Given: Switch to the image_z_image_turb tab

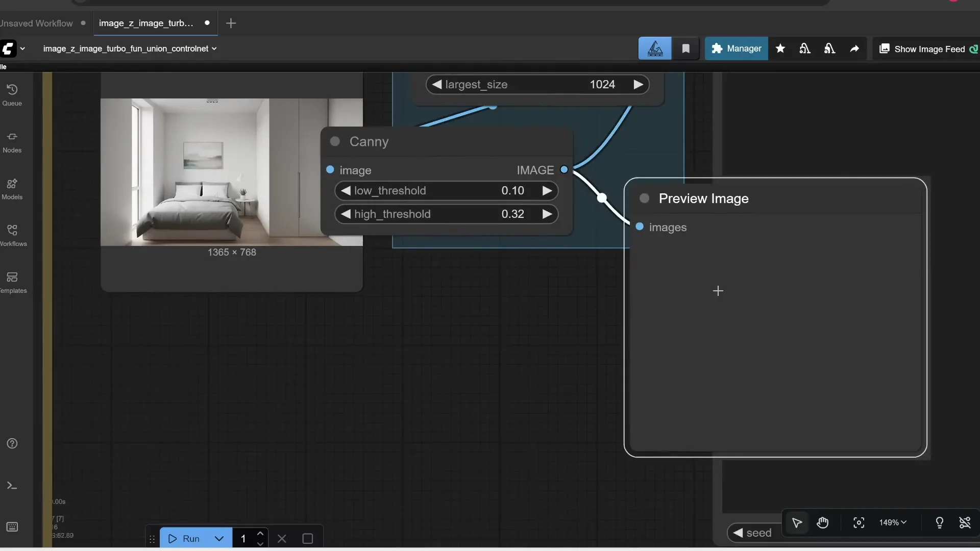Looking at the screenshot, I should point(147,22).
